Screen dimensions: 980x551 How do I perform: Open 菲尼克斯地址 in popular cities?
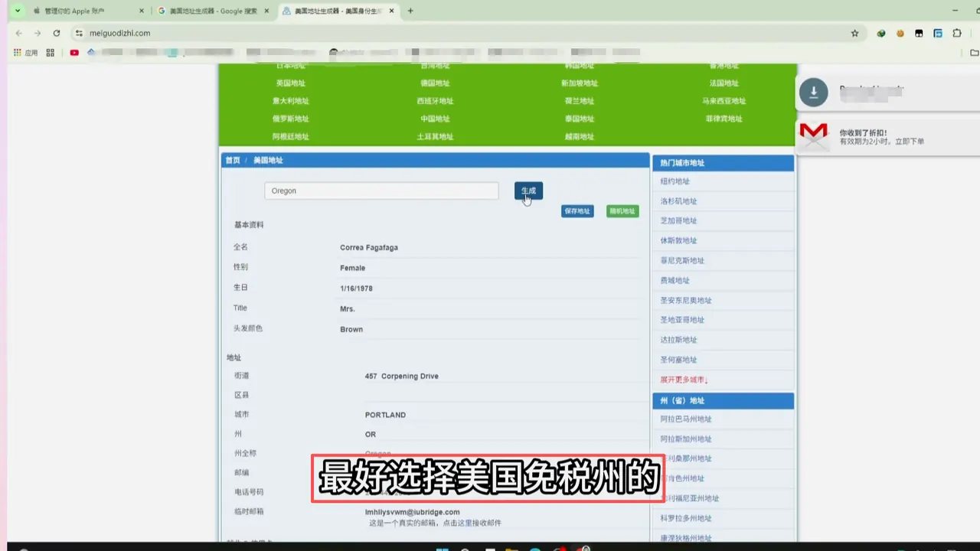[x=683, y=261]
